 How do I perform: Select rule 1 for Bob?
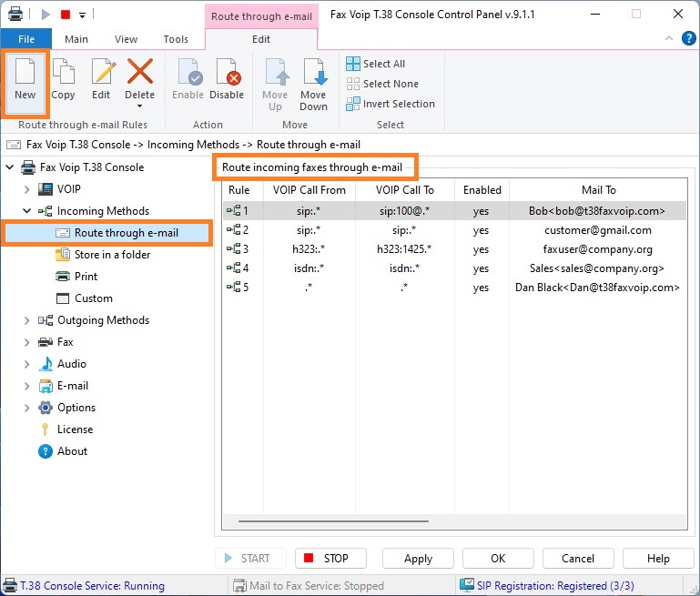pyautogui.click(x=454, y=211)
